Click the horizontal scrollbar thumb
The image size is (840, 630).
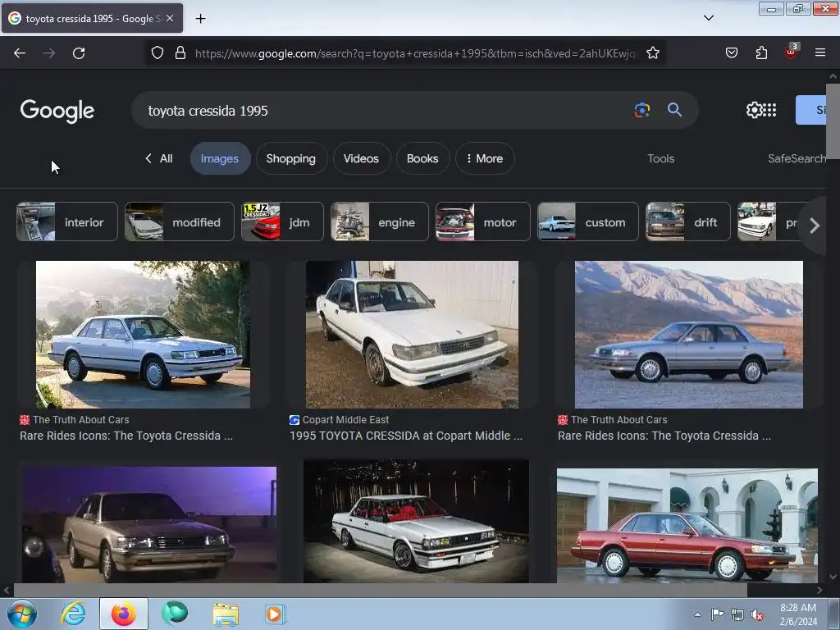tap(380, 591)
